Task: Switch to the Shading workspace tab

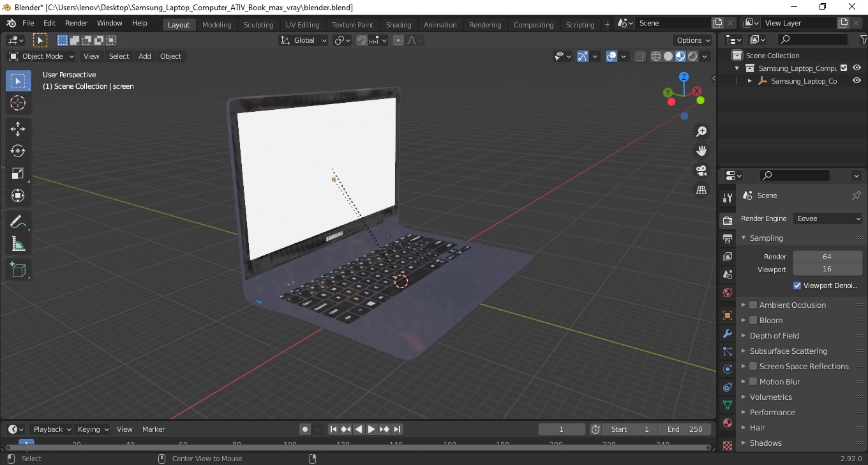Action: pos(399,25)
